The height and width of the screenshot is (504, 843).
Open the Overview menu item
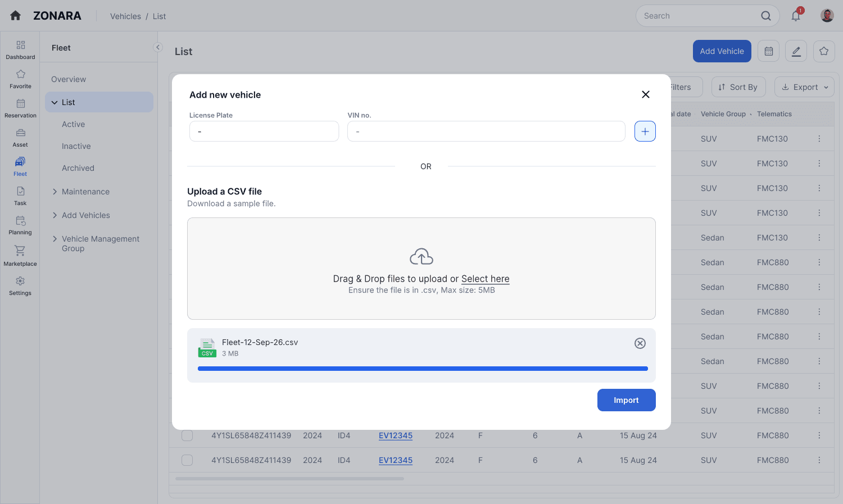coord(69,79)
